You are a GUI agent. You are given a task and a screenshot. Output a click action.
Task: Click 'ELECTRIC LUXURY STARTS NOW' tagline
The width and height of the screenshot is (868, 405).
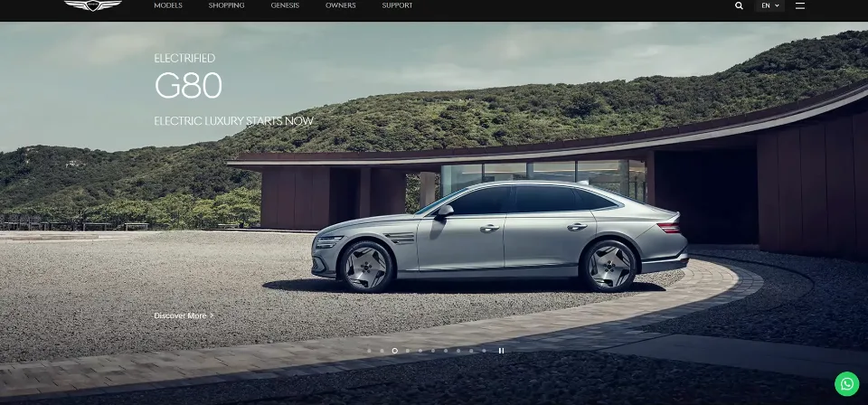[x=233, y=120]
